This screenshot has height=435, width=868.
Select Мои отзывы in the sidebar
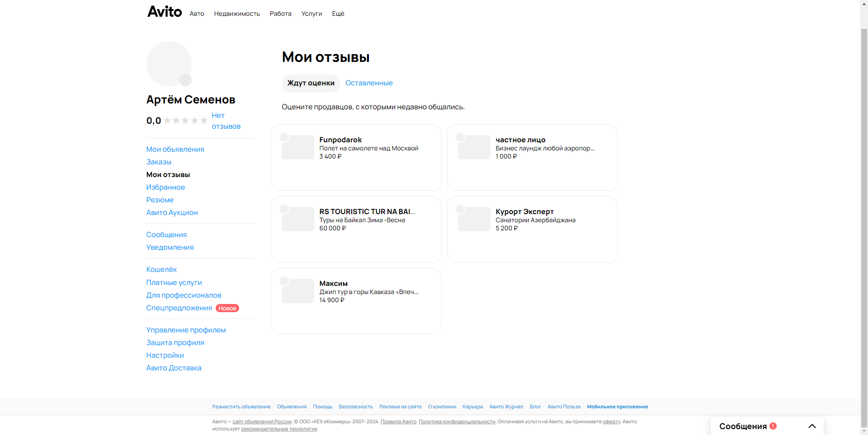pyautogui.click(x=168, y=174)
